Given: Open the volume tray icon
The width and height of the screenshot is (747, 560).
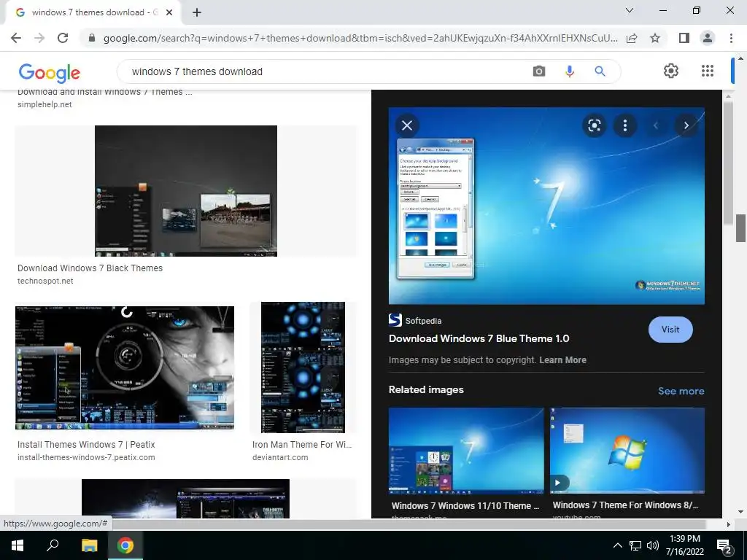Looking at the screenshot, I should pyautogui.click(x=653, y=545).
